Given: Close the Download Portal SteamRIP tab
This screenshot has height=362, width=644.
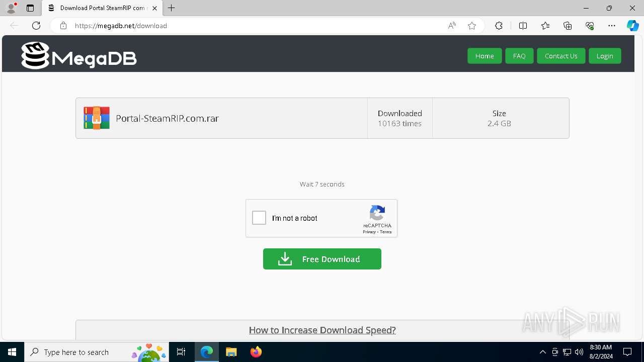Looking at the screenshot, I should pyautogui.click(x=155, y=8).
